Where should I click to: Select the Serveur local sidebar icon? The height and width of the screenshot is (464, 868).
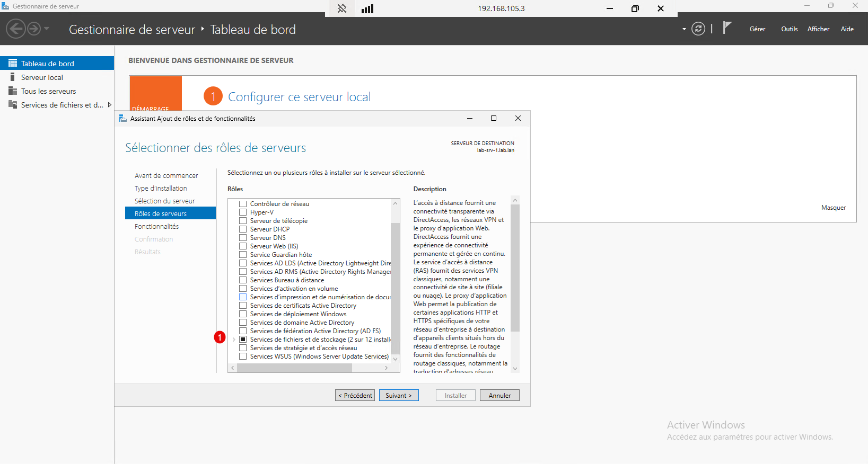pos(13,77)
